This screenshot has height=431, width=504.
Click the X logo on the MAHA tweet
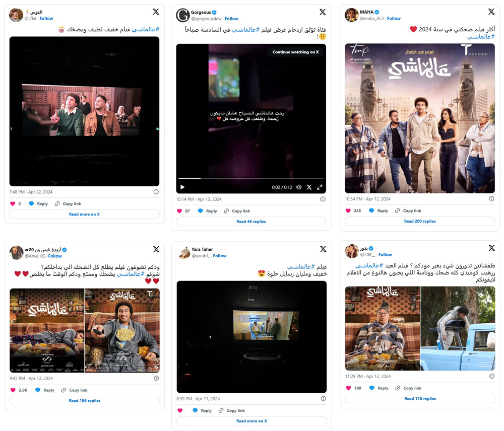(x=491, y=12)
